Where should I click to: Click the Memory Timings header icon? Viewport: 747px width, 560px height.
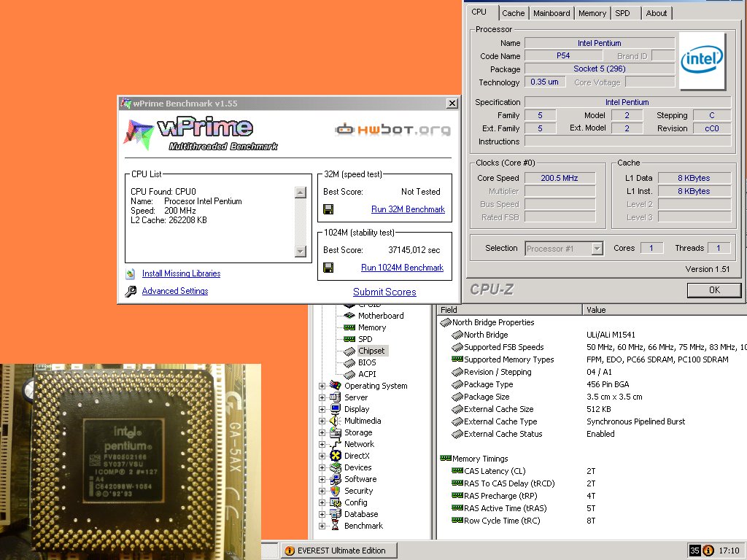[x=446, y=459]
